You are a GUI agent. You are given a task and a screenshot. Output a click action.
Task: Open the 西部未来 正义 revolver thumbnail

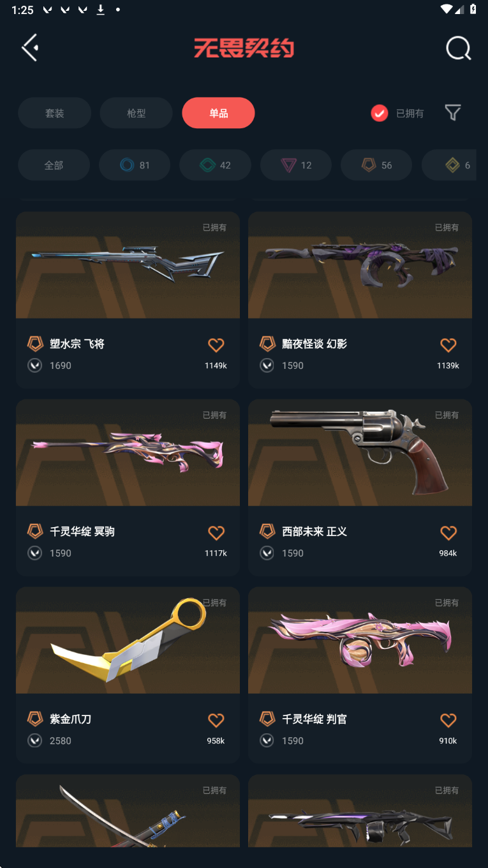(360, 453)
